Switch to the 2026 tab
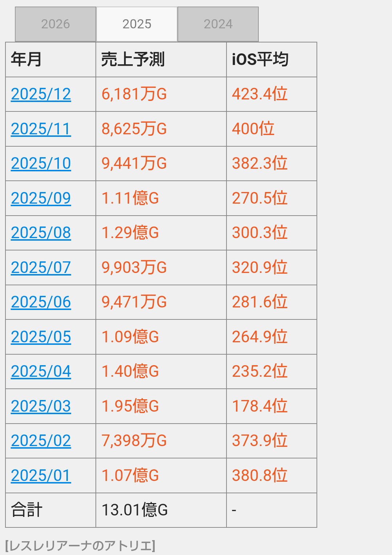The width and height of the screenshot is (392, 555). [x=56, y=24]
